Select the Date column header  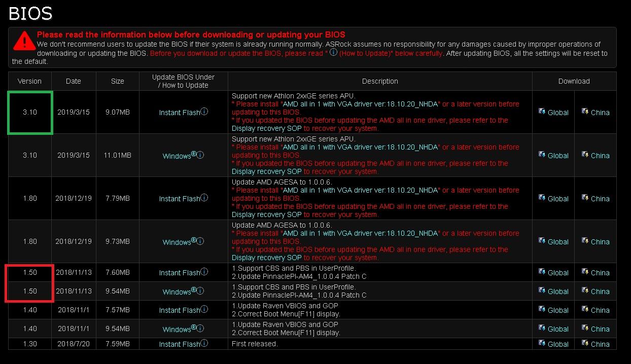coord(74,81)
